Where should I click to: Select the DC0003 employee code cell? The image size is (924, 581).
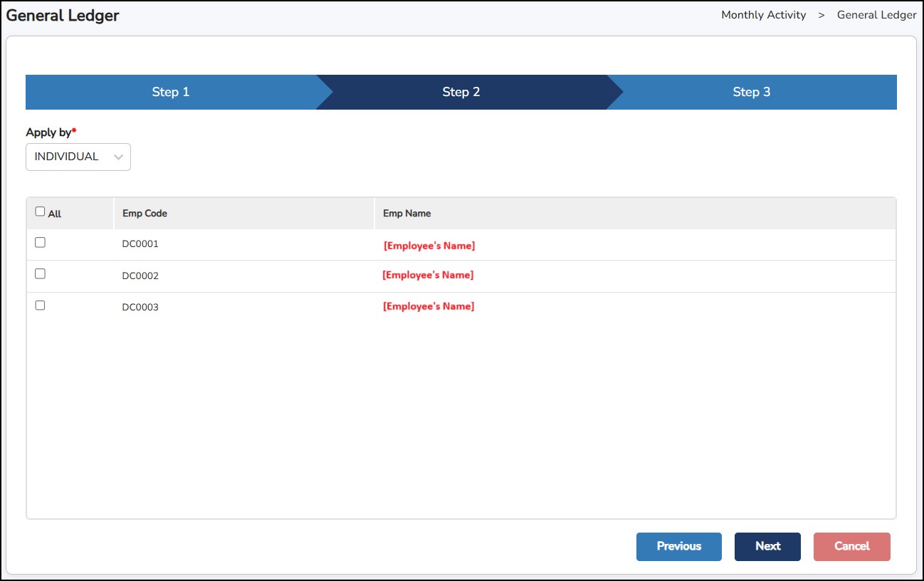140,308
